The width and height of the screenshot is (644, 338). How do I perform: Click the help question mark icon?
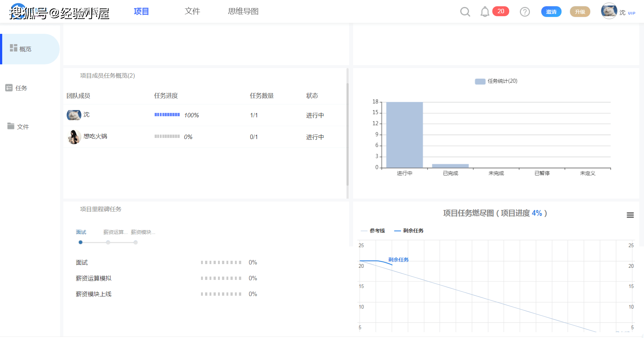point(525,12)
